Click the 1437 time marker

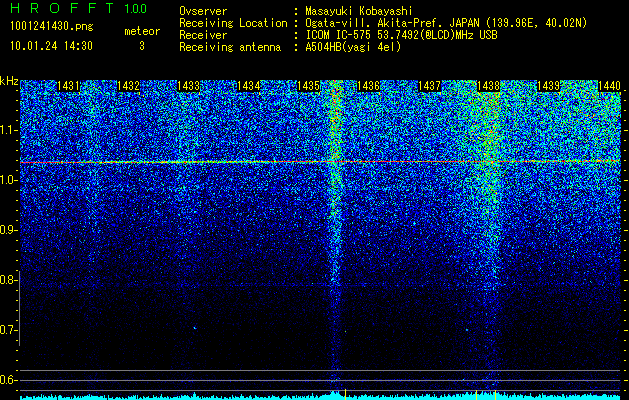(429, 86)
